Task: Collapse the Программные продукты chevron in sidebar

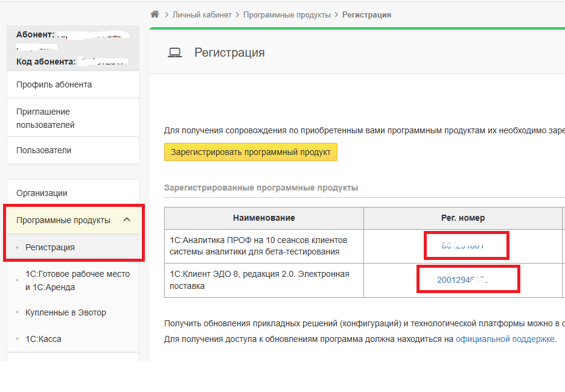Action: tap(127, 220)
